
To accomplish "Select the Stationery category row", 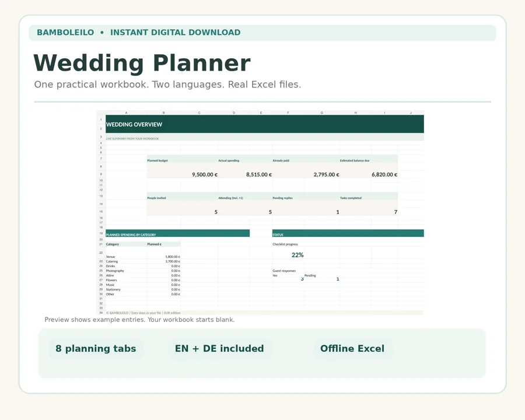I will point(143,289).
